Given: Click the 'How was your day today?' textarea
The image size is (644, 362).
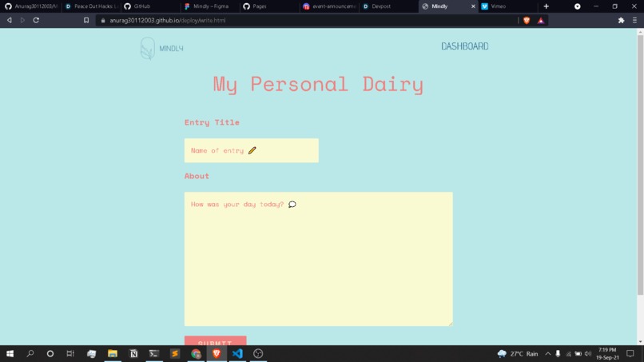Looking at the screenshot, I should click(x=318, y=259).
